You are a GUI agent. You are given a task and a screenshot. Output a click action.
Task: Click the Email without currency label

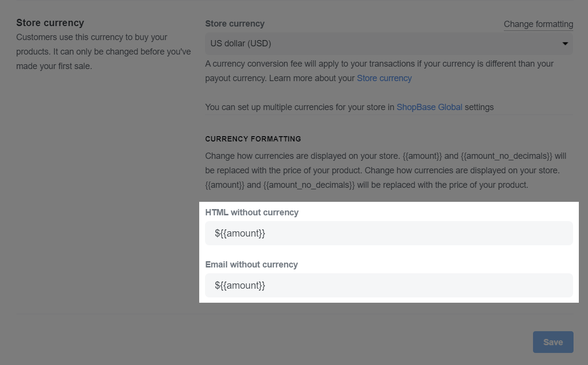[251, 265]
